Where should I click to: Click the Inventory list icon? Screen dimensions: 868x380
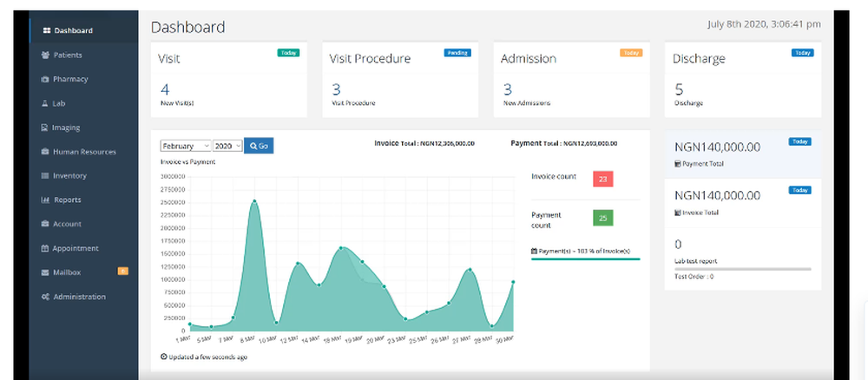click(x=45, y=175)
